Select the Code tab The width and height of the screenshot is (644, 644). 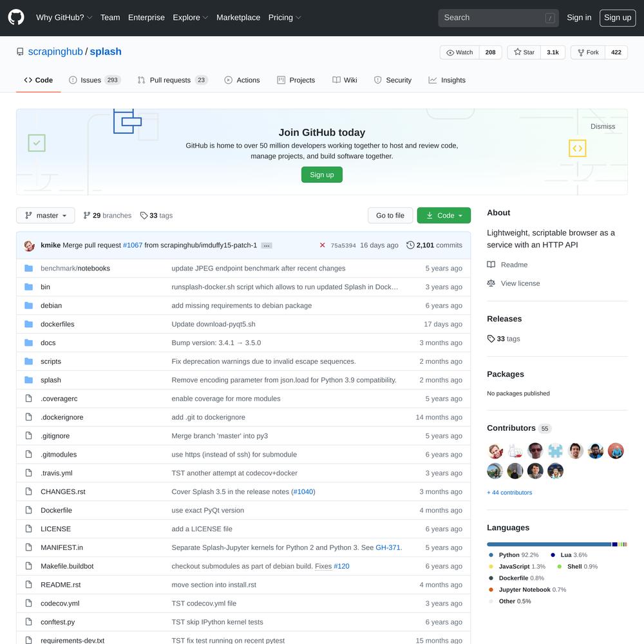(x=39, y=80)
